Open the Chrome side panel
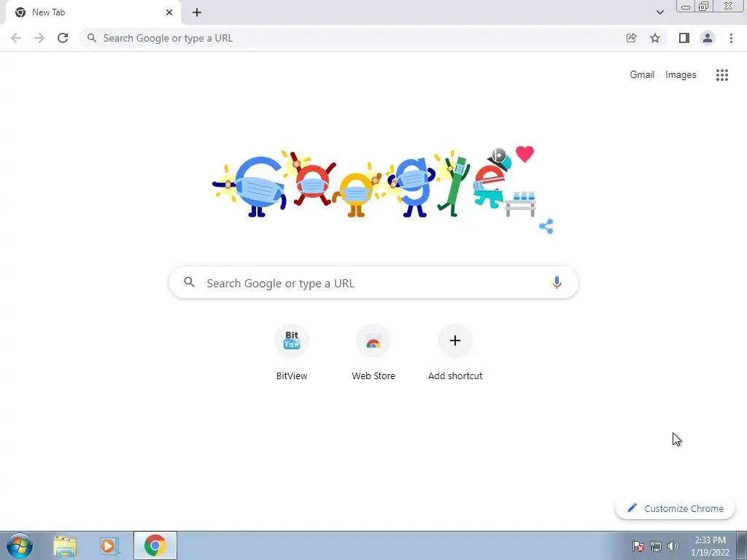 click(684, 38)
